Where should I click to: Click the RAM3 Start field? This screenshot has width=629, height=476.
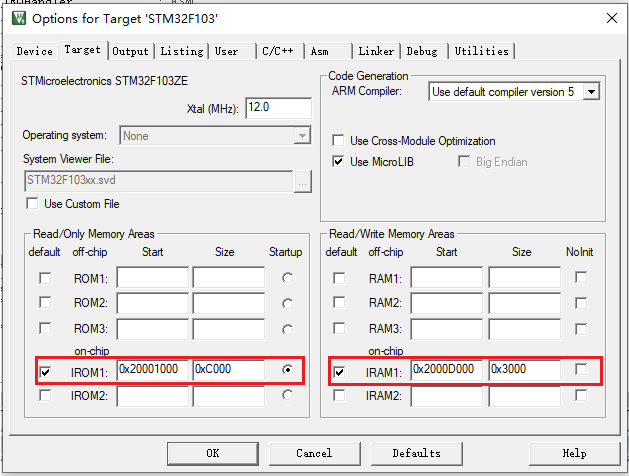446,329
